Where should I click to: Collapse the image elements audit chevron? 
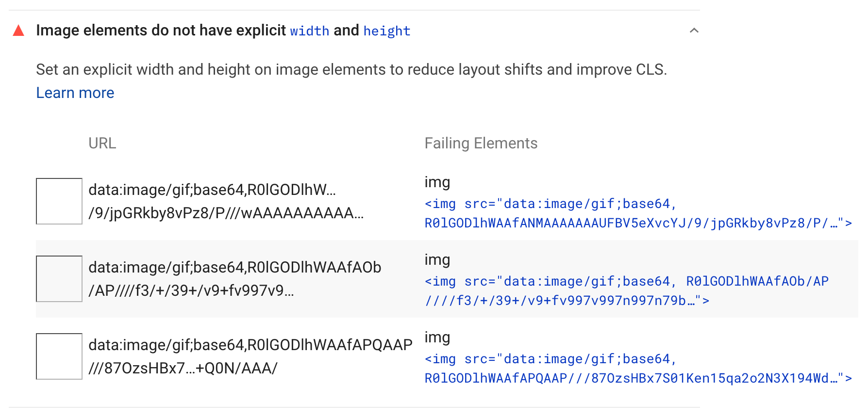click(x=694, y=31)
